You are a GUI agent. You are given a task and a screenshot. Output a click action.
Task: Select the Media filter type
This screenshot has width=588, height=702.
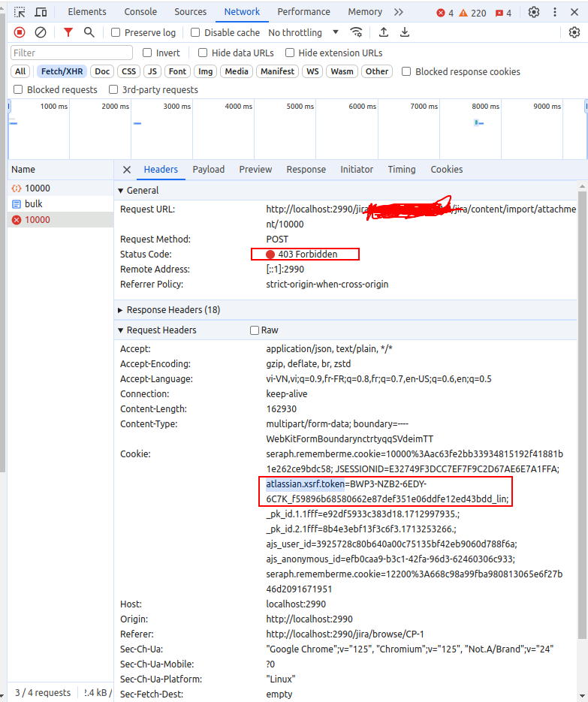(237, 71)
